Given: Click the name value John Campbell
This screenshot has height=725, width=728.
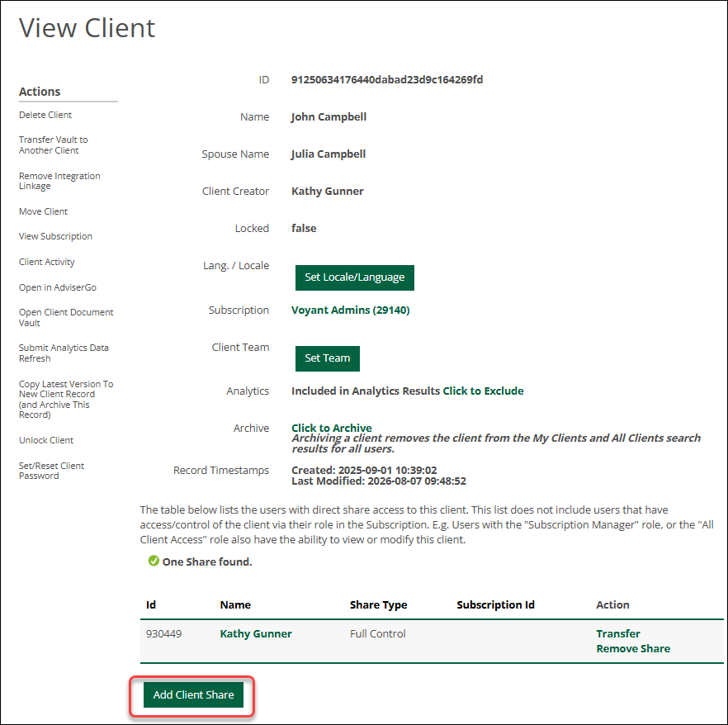Looking at the screenshot, I should [329, 117].
